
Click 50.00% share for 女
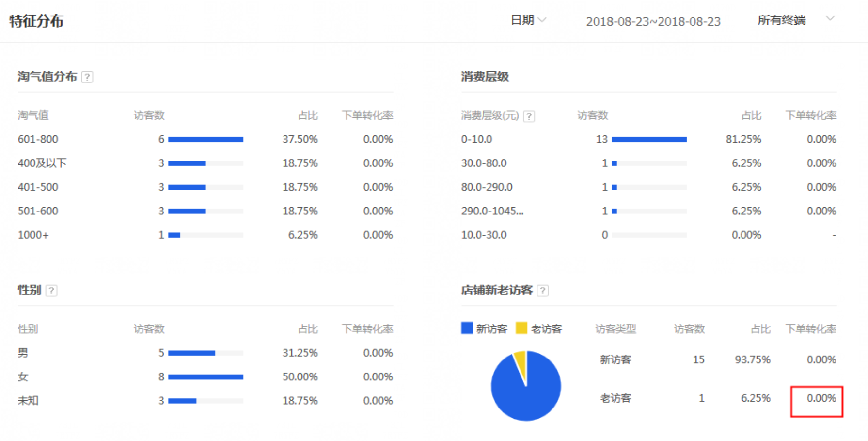[300, 377]
